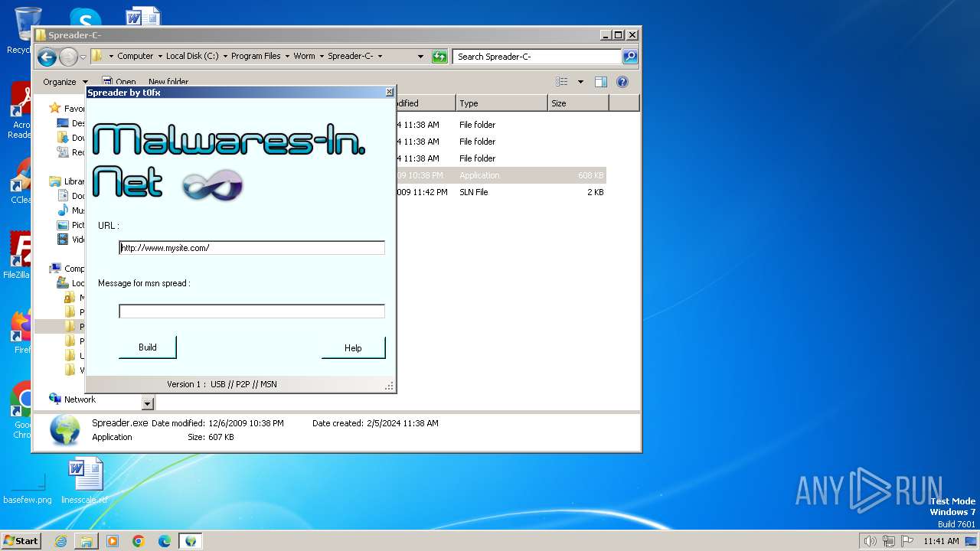Click Open in Explorer toolbar

coord(119,82)
